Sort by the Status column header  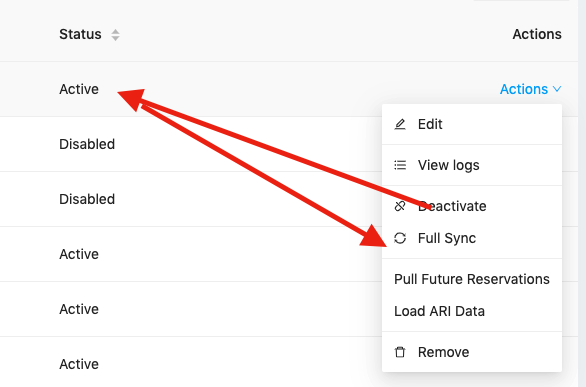tap(80, 34)
